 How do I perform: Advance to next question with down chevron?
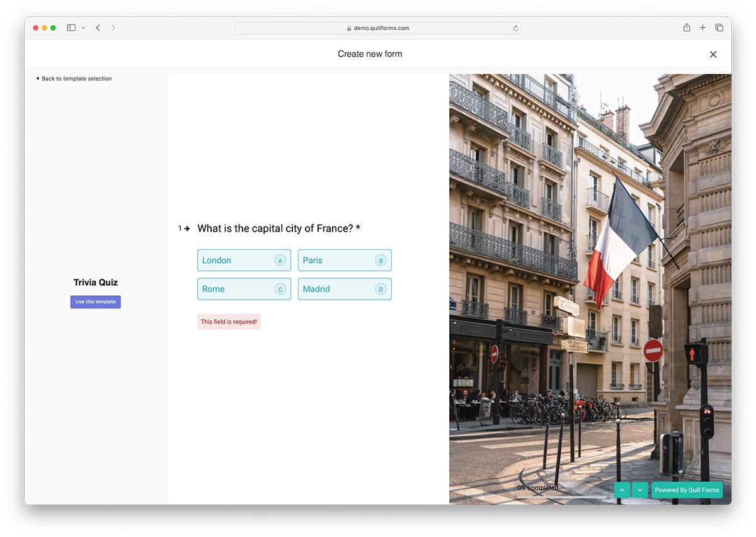pos(640,490)
